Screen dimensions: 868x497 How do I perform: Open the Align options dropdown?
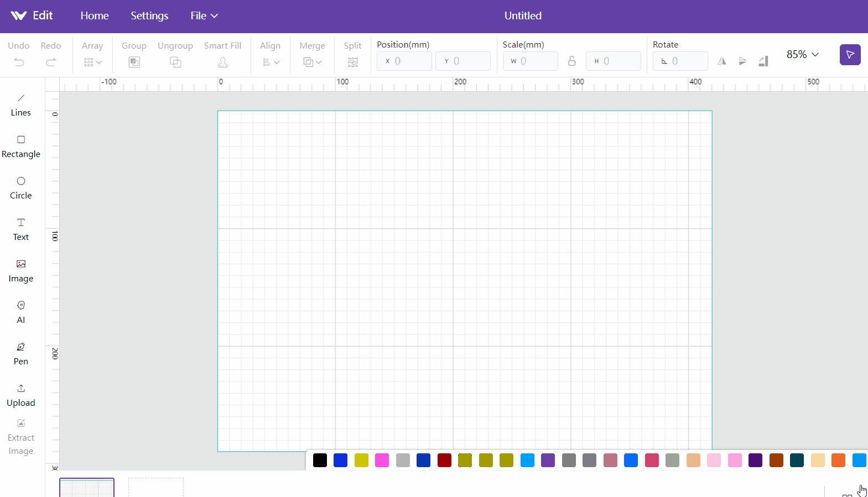(x=271, y=62)
